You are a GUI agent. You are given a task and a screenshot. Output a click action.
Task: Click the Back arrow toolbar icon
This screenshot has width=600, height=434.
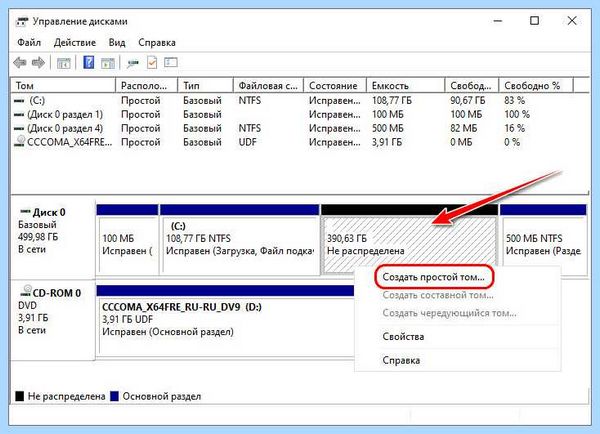pyautogui.click(x=20, y=62)
